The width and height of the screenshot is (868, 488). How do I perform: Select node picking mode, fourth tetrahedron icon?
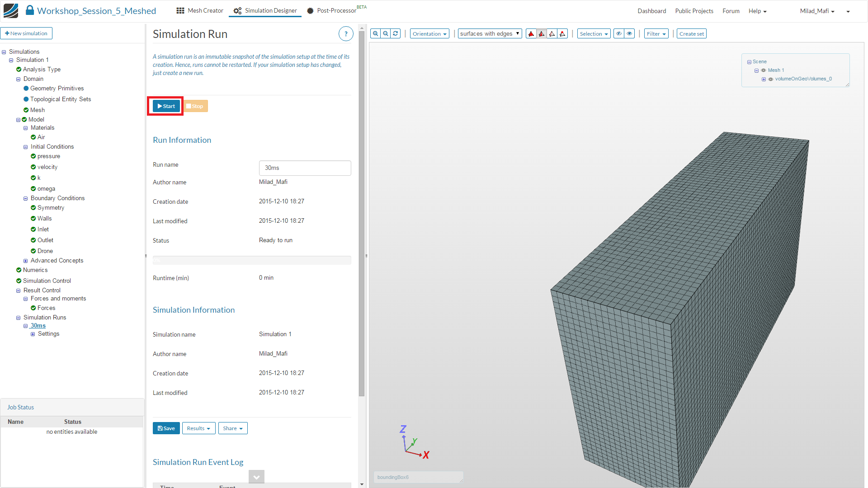click(562, 34)
